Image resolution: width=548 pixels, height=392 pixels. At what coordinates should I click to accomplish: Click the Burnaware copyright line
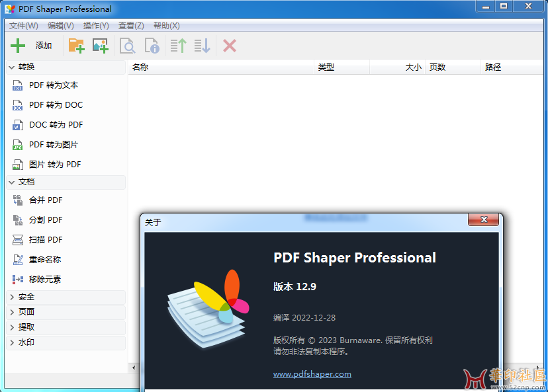click(x=353, y=340)
